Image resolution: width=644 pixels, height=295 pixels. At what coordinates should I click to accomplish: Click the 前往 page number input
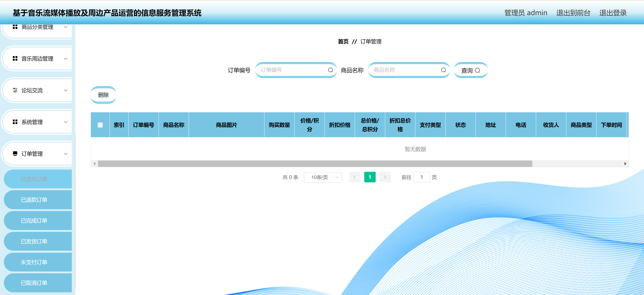click(x=422, y=177)
